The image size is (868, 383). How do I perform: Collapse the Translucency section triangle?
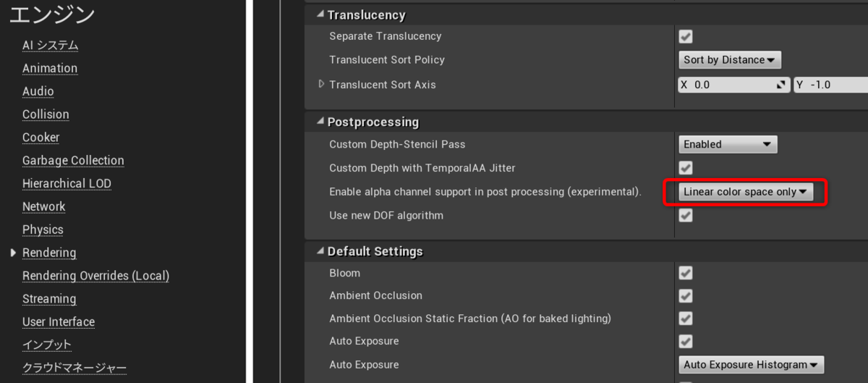[320, 15]
